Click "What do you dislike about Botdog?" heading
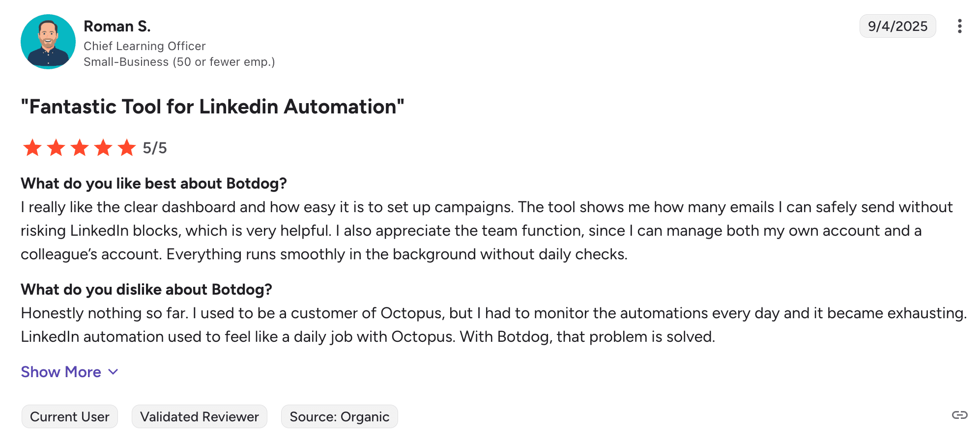 click(x=146, y=289)
